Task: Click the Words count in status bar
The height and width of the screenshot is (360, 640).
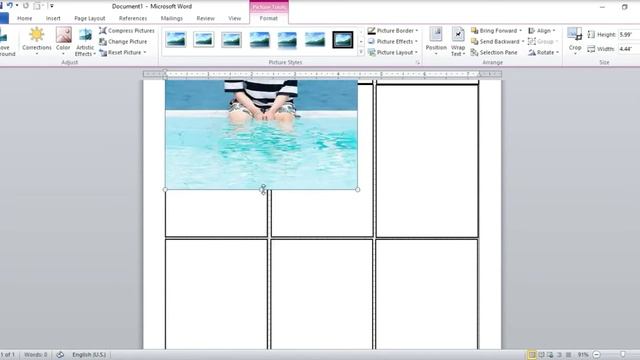Action: pos(36,355)
